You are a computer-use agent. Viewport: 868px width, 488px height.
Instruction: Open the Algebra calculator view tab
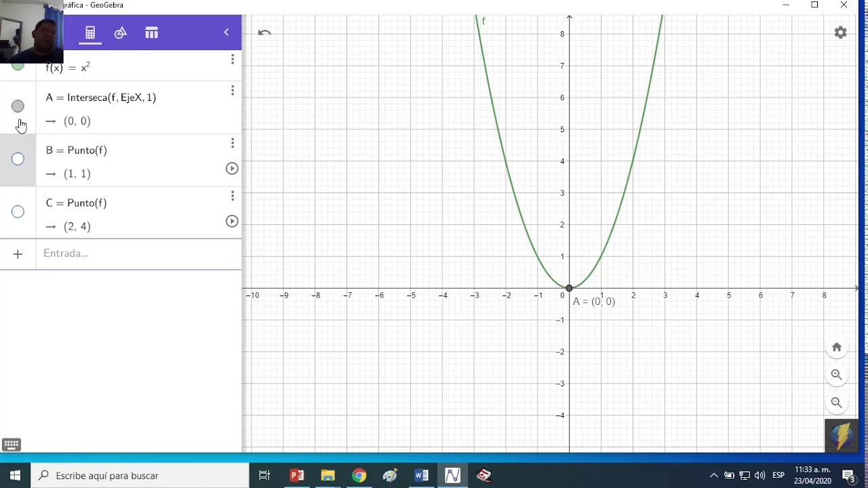[x=90, y=33]
